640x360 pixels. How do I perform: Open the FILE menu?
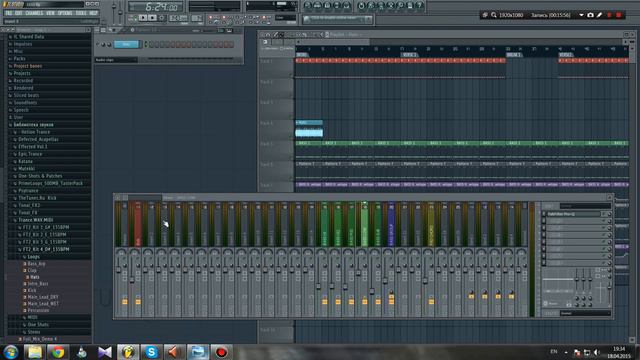pyautogui.click(x=9, y=13)
